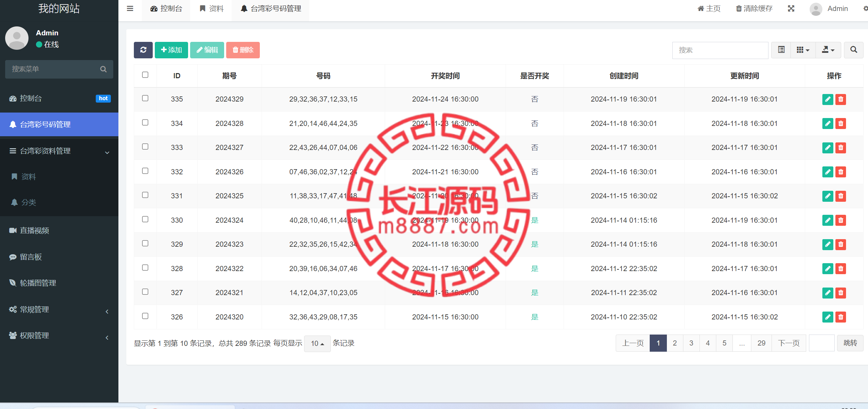Select 控制台 in the sidebar menu
This screenshot has width=868, height=409.
[x=59, y=98]
